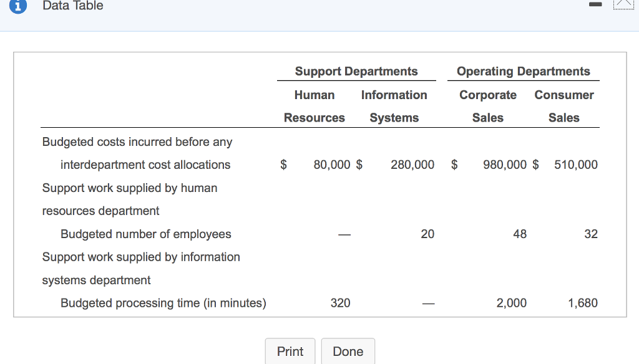The width and height of the screenshot is (639, 364).
Task: Click the employee count 32 cell
Action: click(x=591, y=234)
